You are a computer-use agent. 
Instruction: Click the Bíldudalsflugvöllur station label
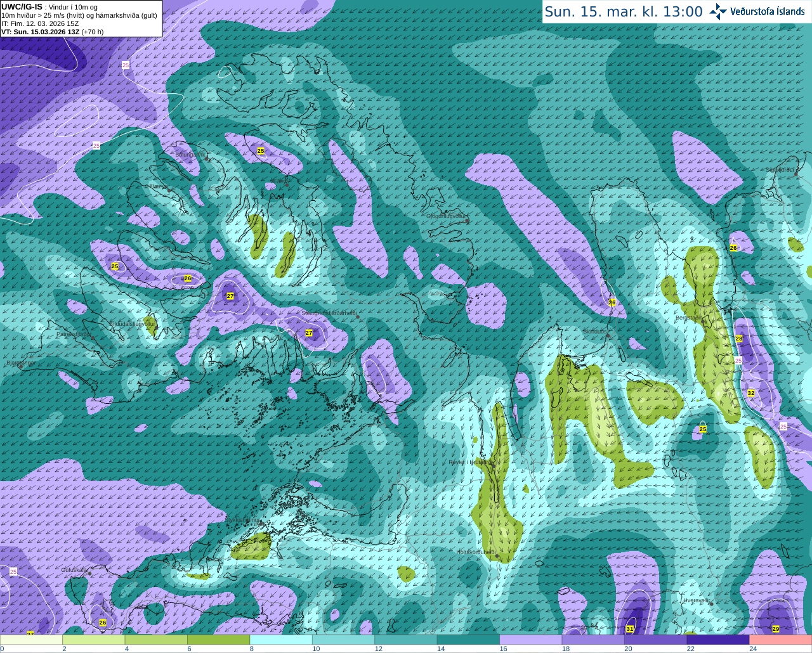click(133, 323)
